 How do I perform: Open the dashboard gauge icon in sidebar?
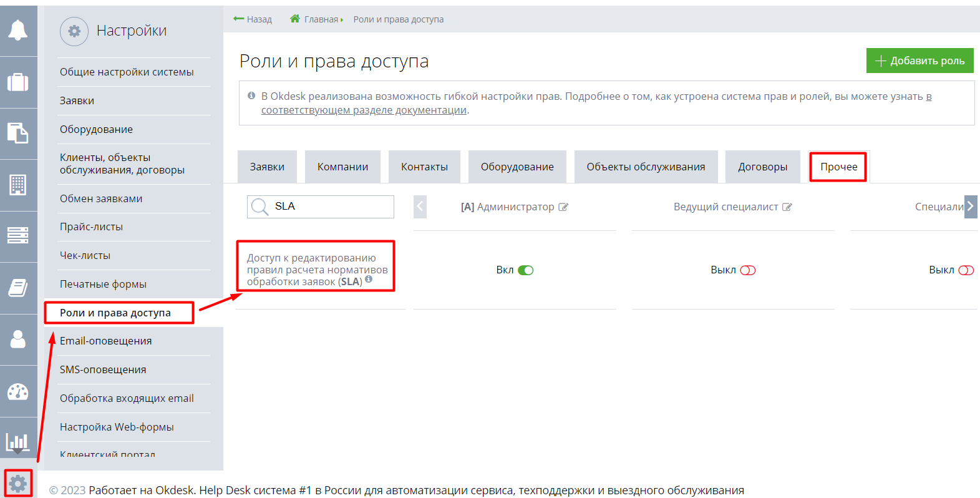point(17,391)
